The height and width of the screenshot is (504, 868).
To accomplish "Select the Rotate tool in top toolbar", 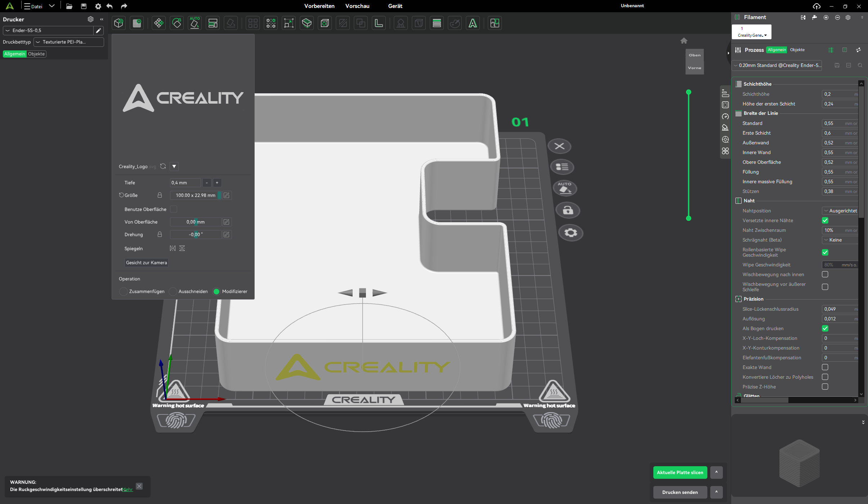I will coord(176,23).
